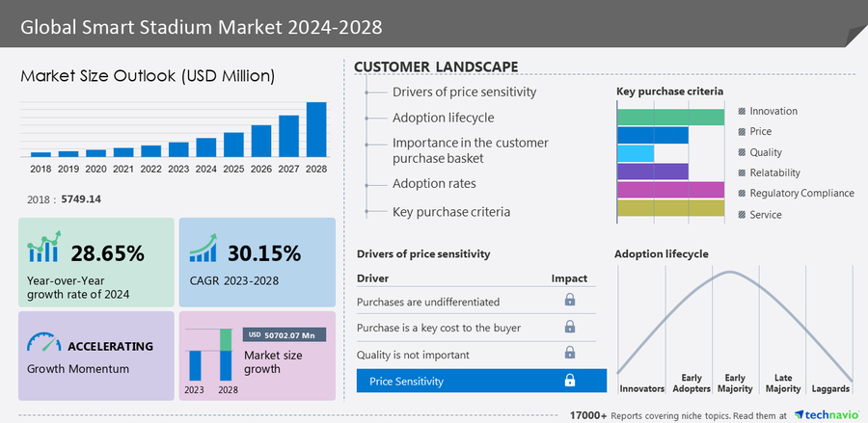This screenshot has height=423, width=868.
Task: Click the 2028 bar in market chart
Action: [315, 129]
